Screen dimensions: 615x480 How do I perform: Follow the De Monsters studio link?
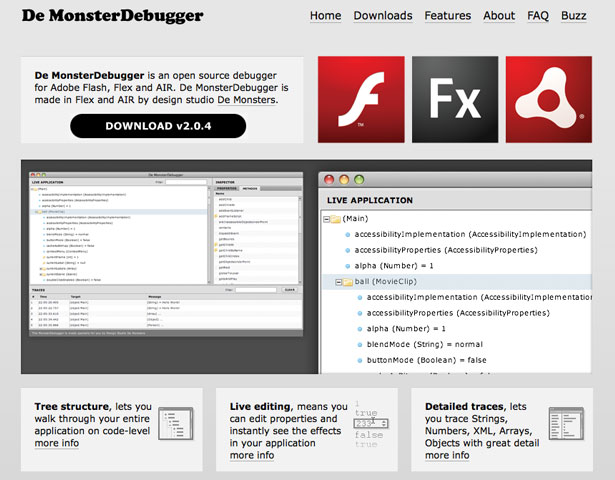coord(247,100)
